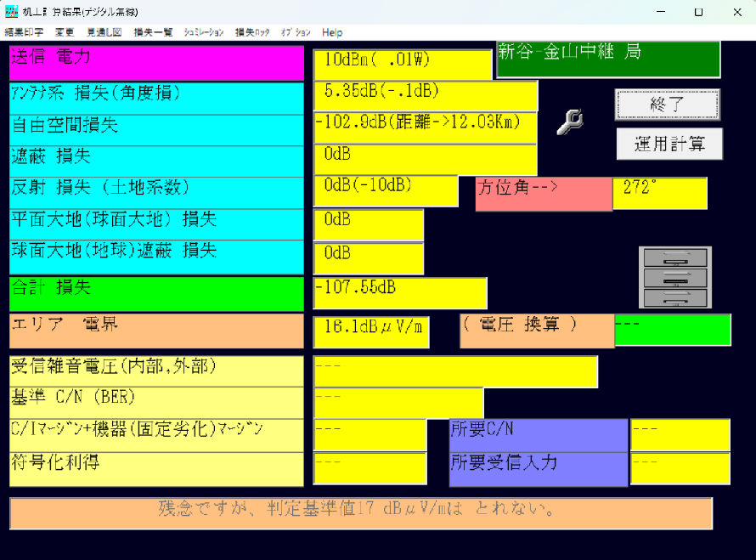Open the Help menu
756x560 pixels.
click(x=332, y=32)
